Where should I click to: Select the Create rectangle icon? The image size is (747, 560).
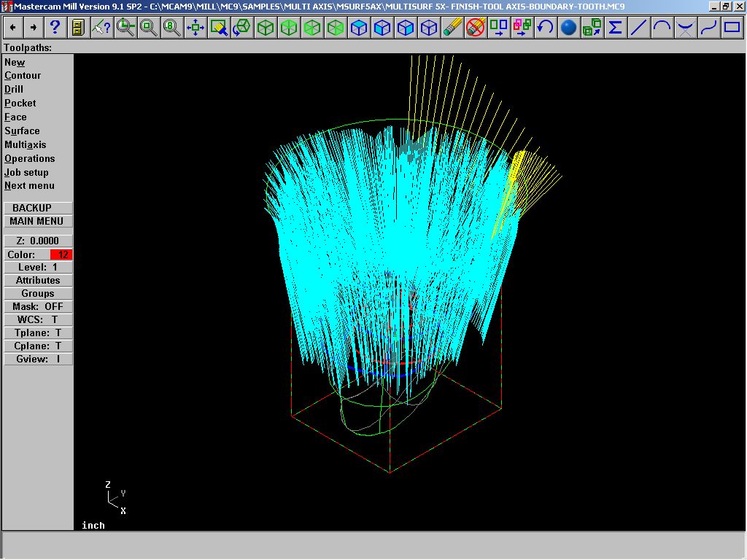(732, 28)
